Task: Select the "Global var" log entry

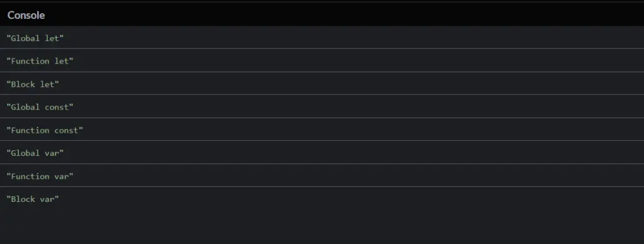Action: click(322, 153)
